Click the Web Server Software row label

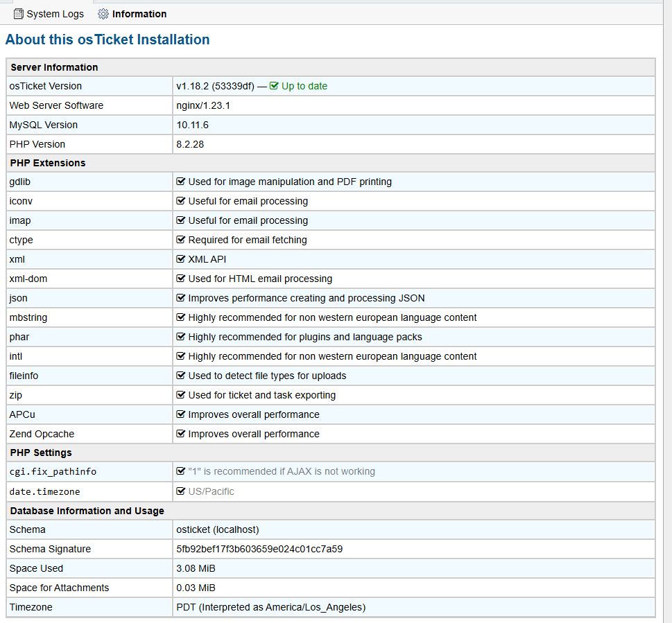tap(57, 105)
